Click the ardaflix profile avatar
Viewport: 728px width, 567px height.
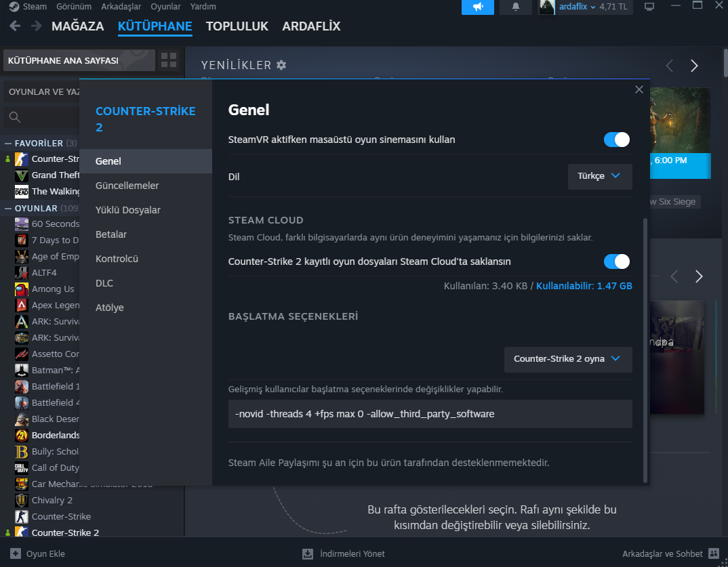(546, 7)
